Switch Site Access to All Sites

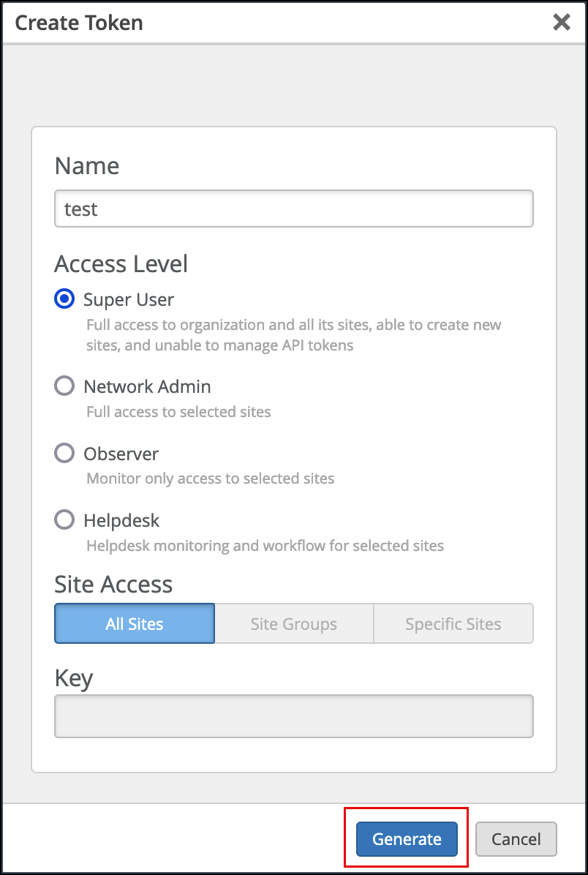click(135, 623)
